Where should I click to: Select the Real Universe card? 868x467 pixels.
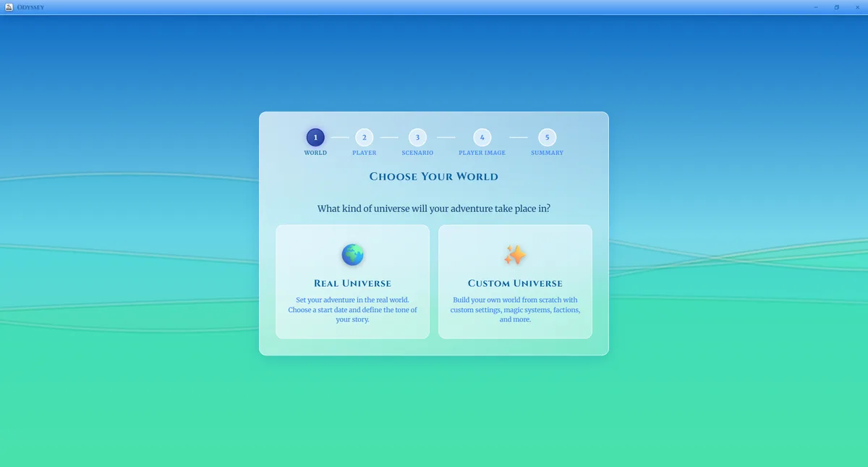pyautogui.click(x=352, y=282)
